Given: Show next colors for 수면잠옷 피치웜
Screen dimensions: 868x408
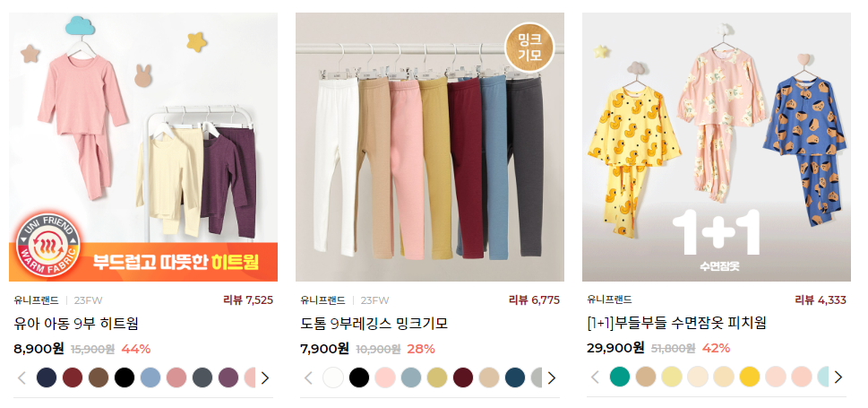Looking at the screenshot, I should click(838, 378).
